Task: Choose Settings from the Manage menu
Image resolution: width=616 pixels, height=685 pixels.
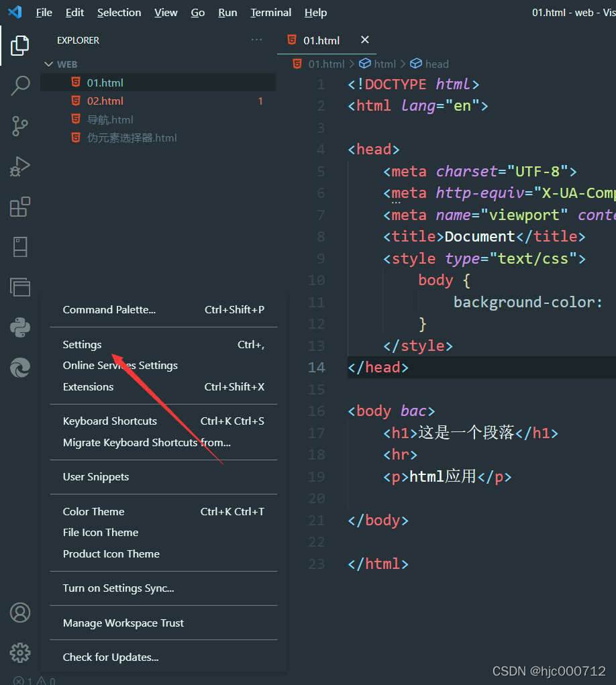Action: click(164, 345)
